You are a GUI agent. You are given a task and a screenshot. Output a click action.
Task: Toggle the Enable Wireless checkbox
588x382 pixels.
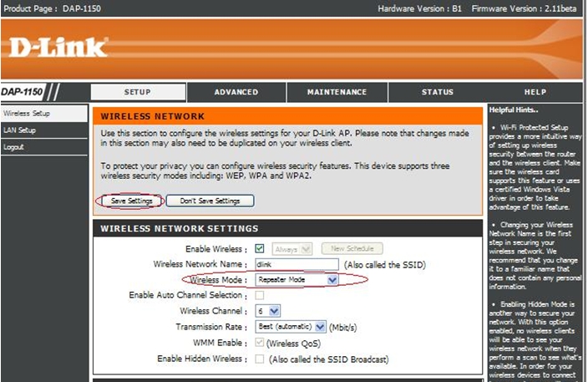point(260,248)
